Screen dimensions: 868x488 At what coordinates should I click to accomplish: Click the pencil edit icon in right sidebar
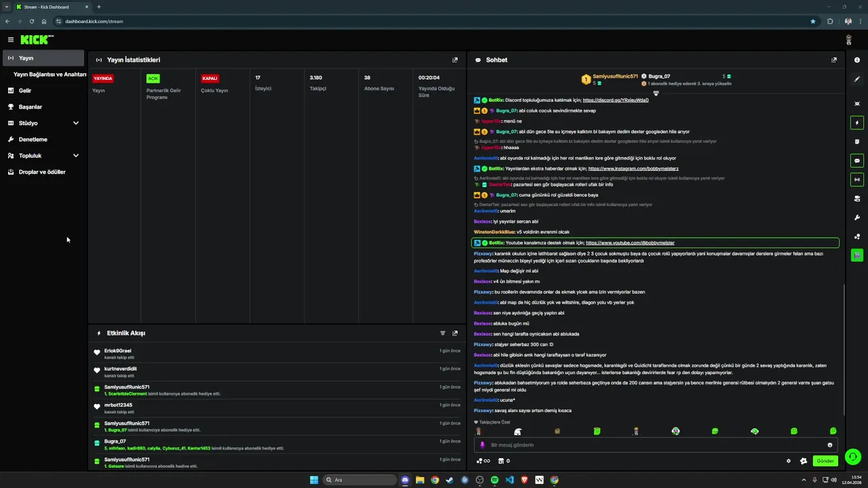857,79
